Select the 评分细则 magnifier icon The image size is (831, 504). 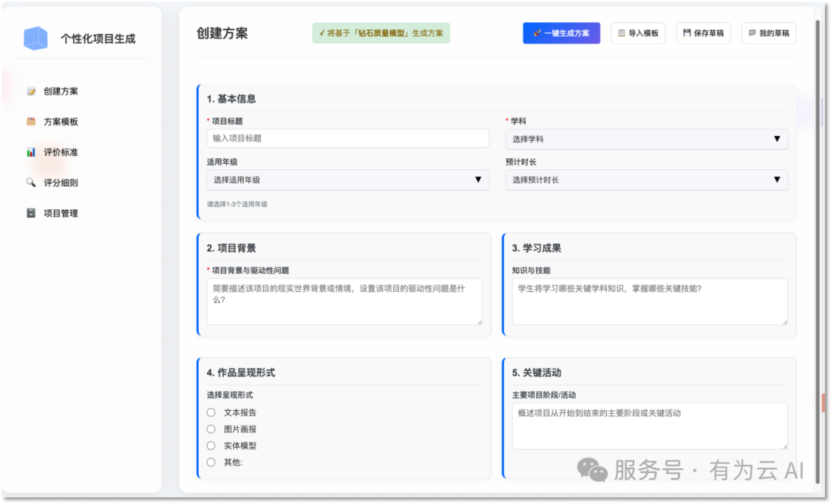pos(32,182)
